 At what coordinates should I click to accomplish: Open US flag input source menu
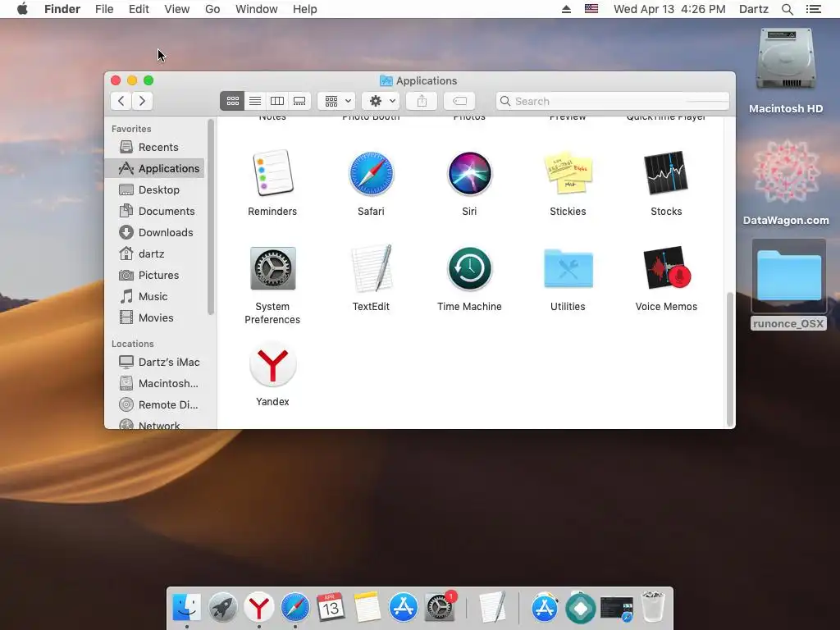click(x=591, y=9)
